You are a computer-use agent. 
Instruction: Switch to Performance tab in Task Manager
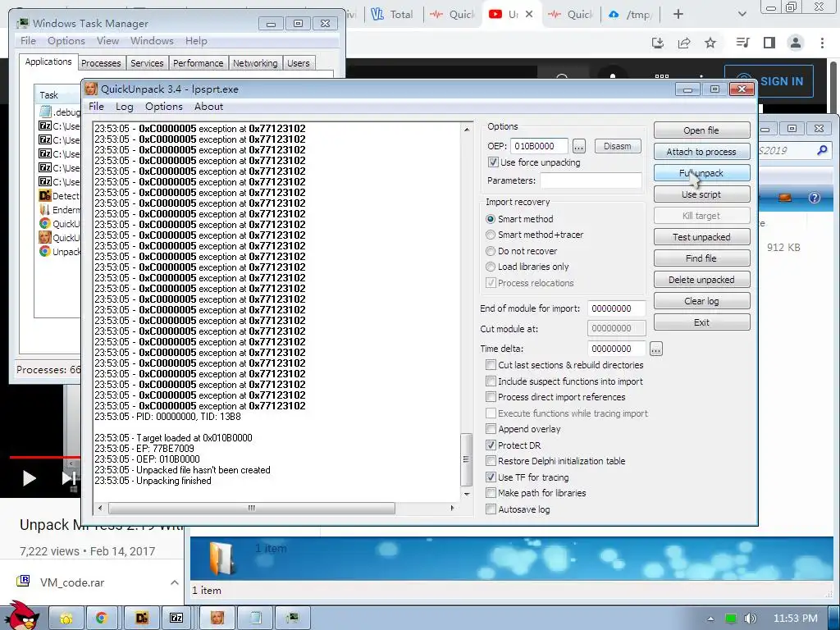coord(199,63)
